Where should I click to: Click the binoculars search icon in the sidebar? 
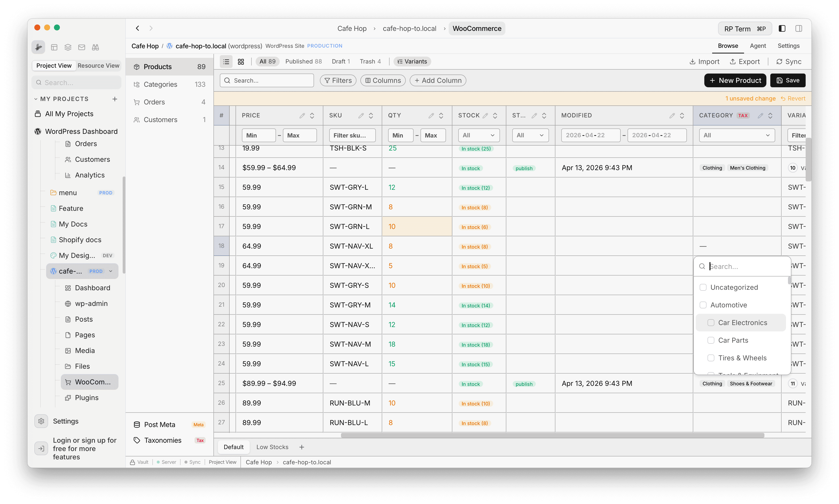pyautogui.click(x=95, y=47)
